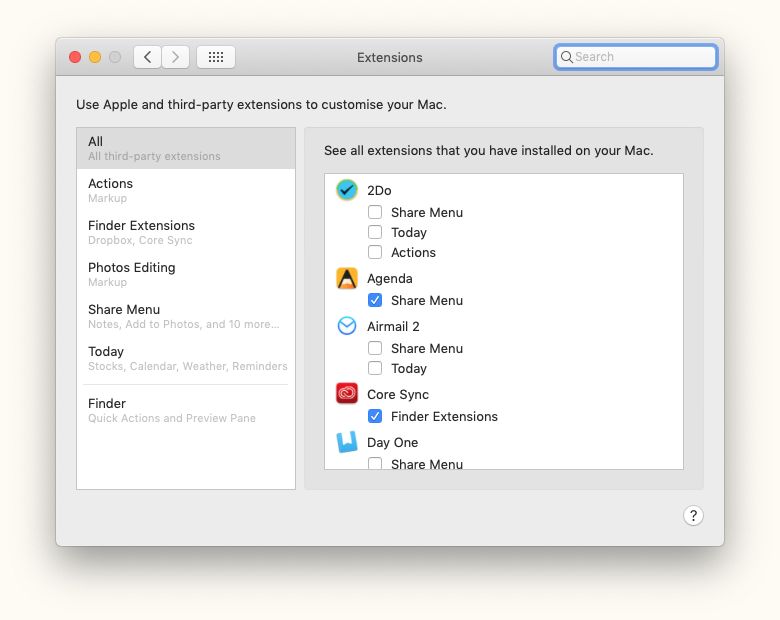Open Finder Quick Actions and Preview Pane

[x=186, y=411]
